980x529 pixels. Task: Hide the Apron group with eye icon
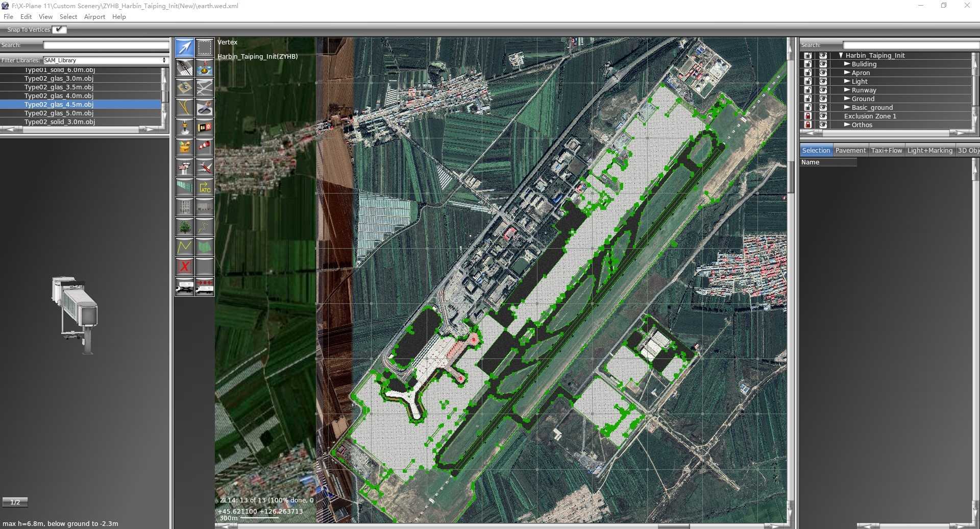click(x=823, y=73)
